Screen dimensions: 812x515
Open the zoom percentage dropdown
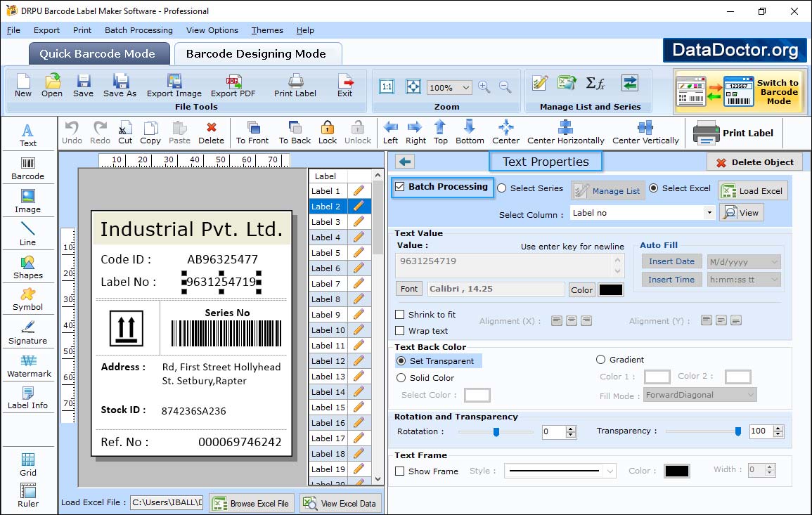pos(465,87)
